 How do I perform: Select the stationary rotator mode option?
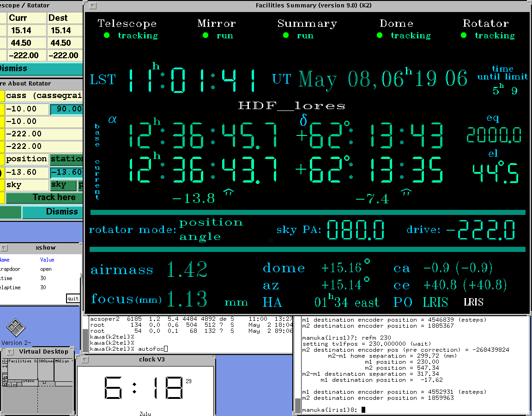tap(66, 159)
